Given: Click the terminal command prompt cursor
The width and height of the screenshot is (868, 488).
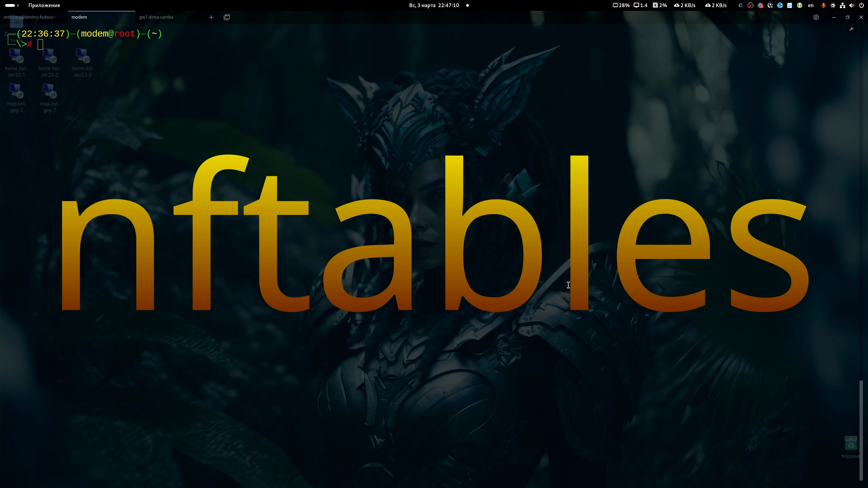Looking at the screenshot, I should (40, 44).
